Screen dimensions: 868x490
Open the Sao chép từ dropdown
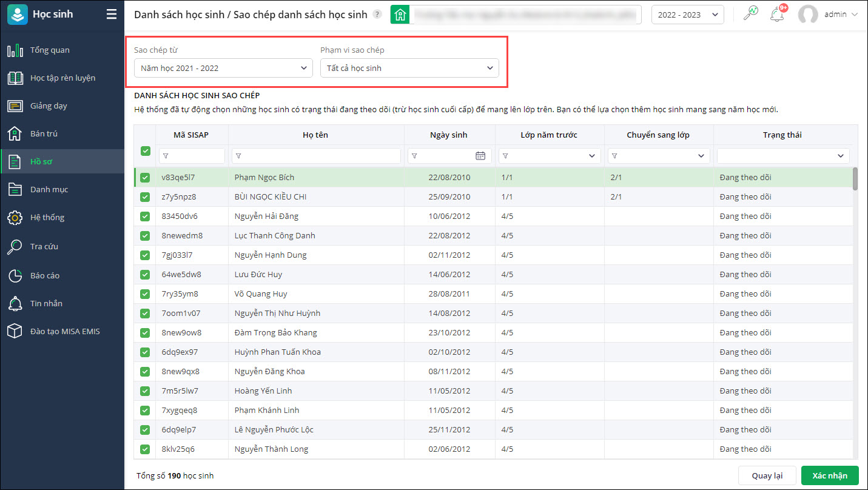(223, 68)
